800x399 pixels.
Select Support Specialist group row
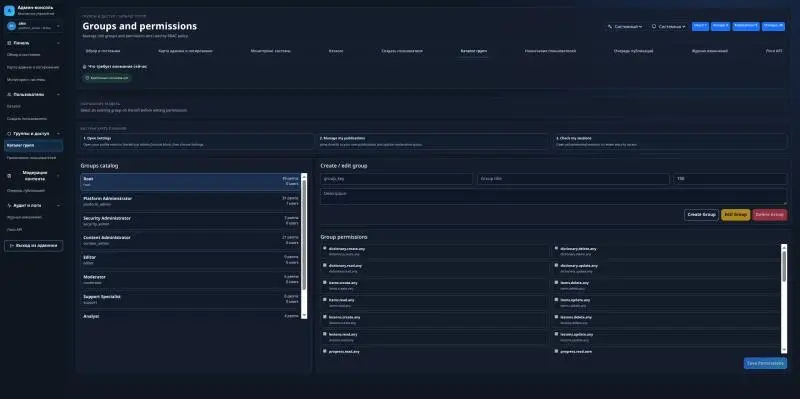click(x=191, y=299)
